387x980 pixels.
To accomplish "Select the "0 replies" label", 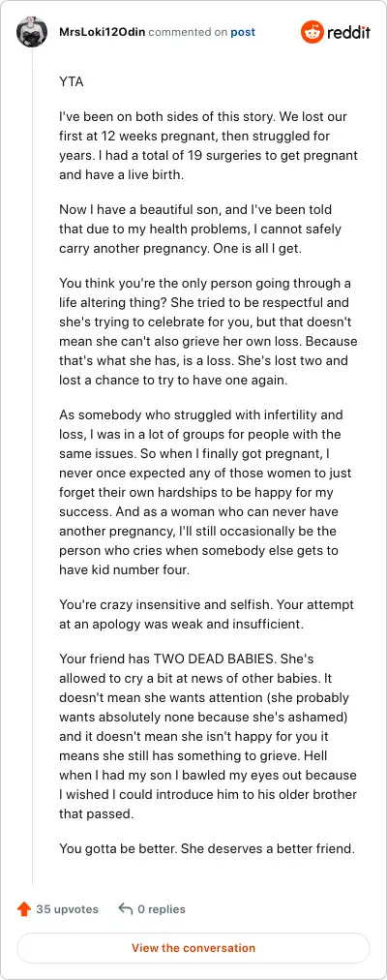I will pyautogui.click(x=161, y=908).
